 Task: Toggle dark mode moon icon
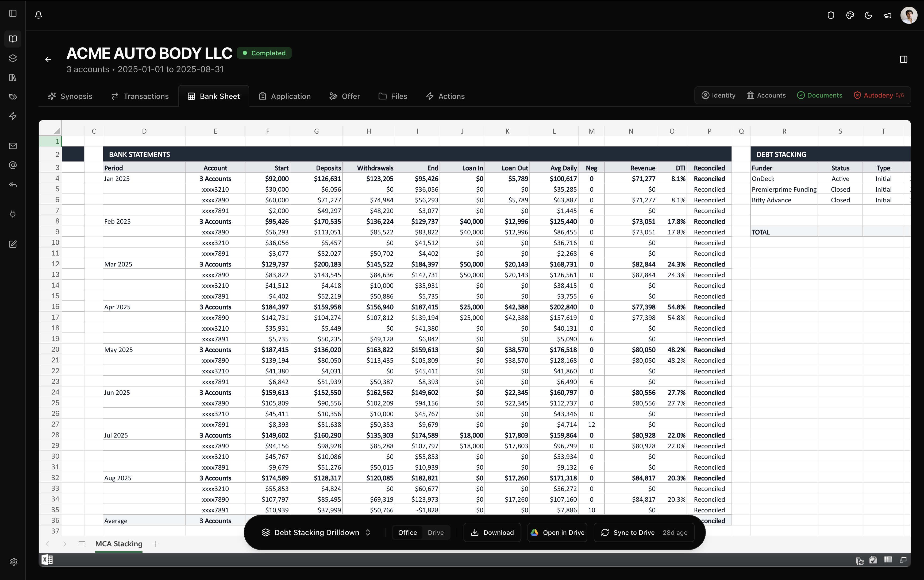point(868,15)
